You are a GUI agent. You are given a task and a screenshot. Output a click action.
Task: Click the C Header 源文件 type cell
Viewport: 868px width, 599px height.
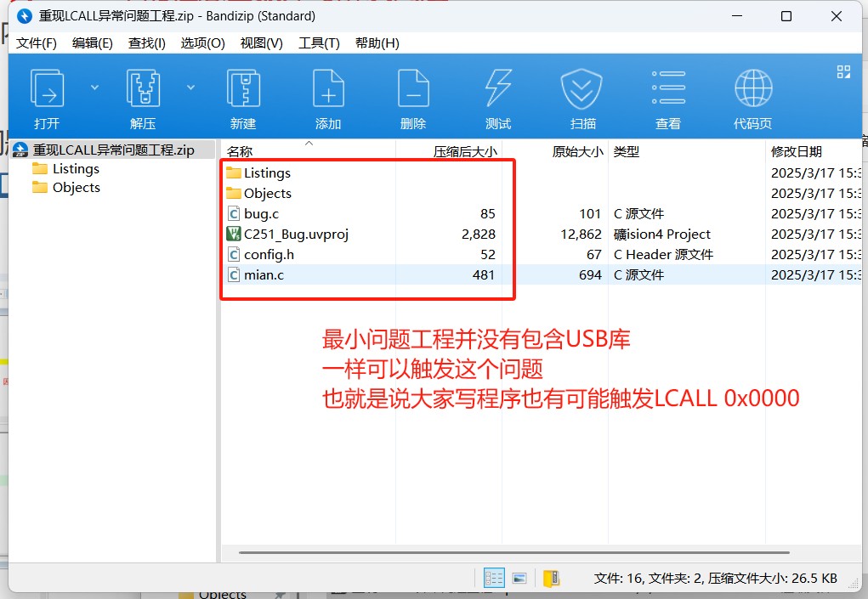(x=663, y=254)
